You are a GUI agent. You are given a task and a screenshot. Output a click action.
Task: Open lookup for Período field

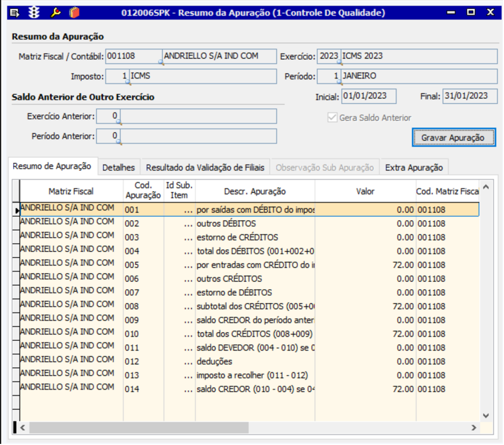[x=339, y=82]
